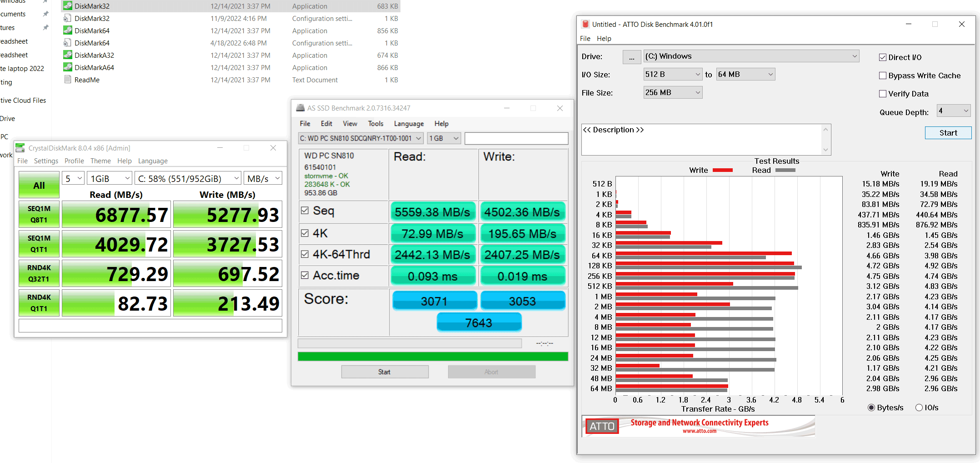This screenshot has height=463, width=980.
Task: Uncheck the Seq test in AS SSD
Action: [x=305, y=211]
